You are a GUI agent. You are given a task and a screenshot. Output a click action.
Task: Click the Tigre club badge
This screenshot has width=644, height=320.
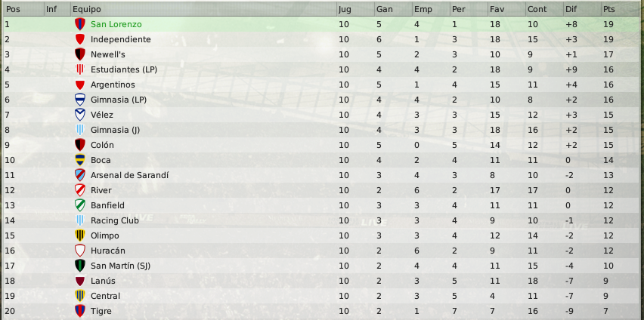click(x=79, y=311)
